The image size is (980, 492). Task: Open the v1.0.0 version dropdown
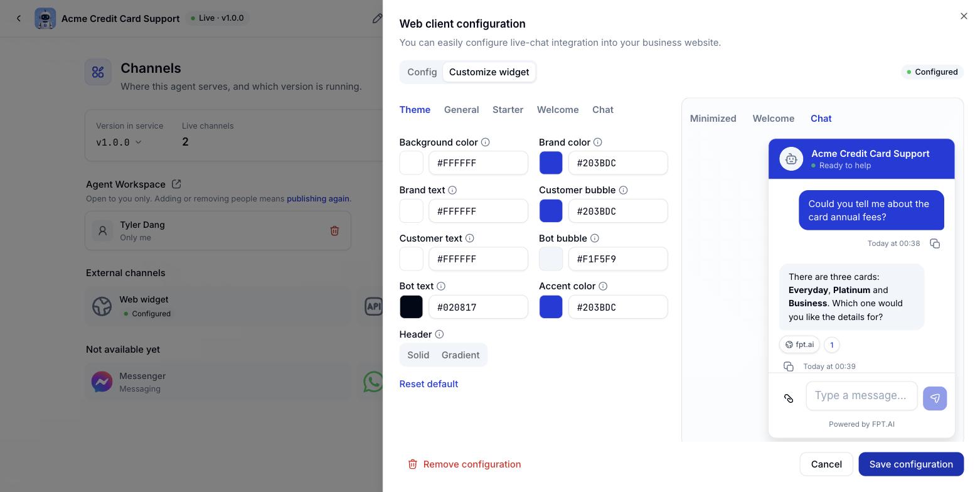pyautogui.click(x=119, y=142)
